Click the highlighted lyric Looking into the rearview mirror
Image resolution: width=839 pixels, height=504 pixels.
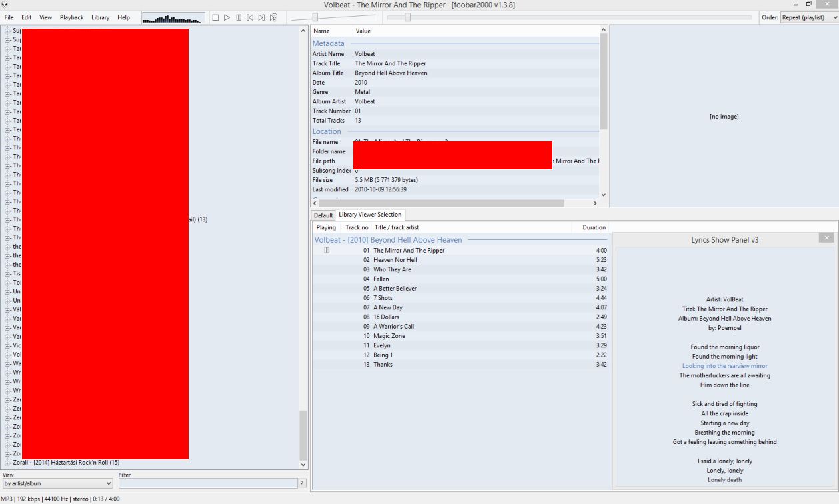724,366
